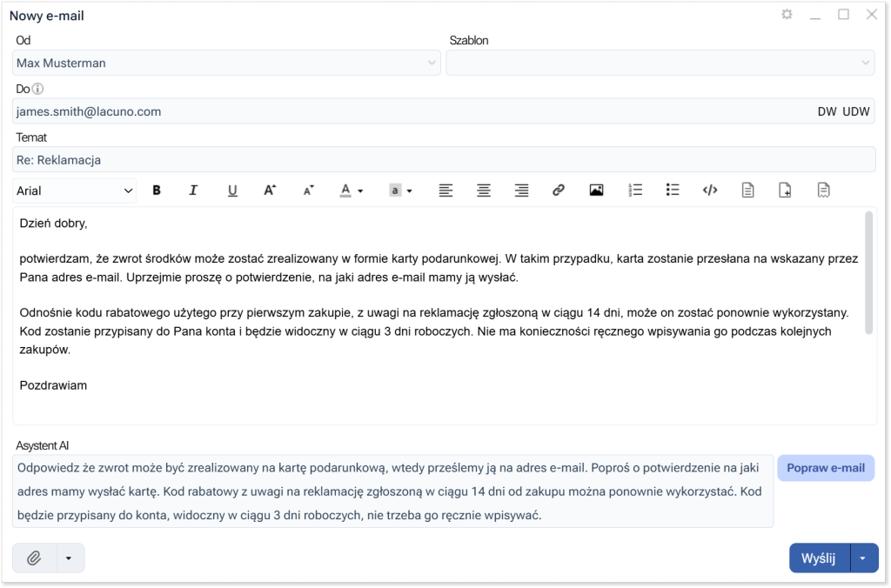This screenshot has width=891, height=588.
Task: Align text to the left
Action: pos(445,190)
